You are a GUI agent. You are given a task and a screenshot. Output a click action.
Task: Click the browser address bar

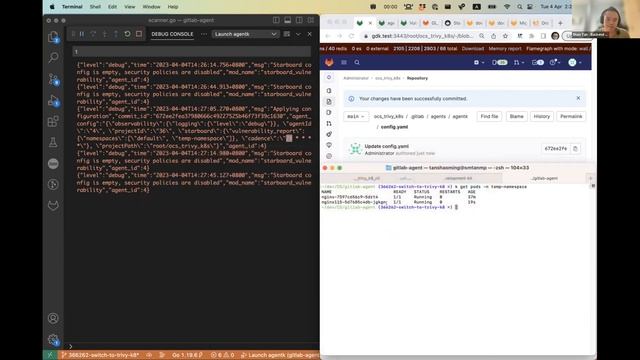[x=422, y=36]
